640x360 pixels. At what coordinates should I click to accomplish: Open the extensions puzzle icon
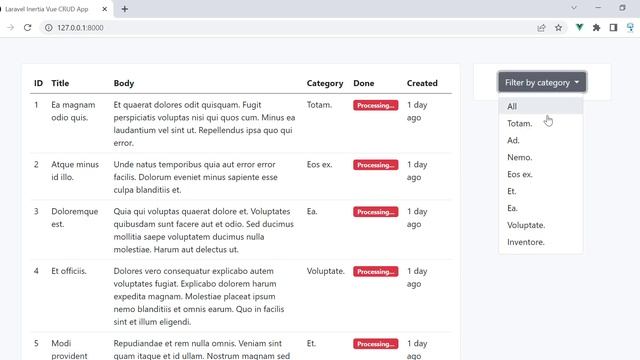(x=596, y=28)
